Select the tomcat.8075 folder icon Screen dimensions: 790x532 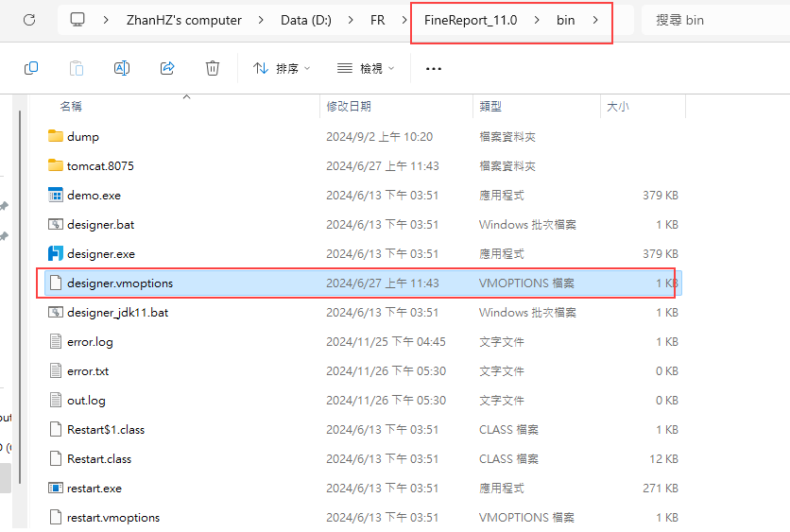(56, 165)
